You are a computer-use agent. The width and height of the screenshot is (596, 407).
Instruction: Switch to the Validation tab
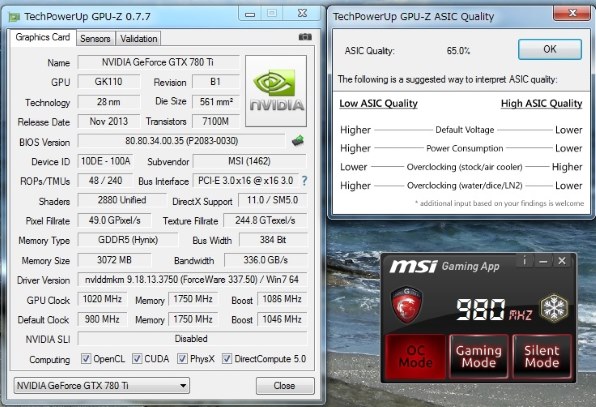click(139, 38)
